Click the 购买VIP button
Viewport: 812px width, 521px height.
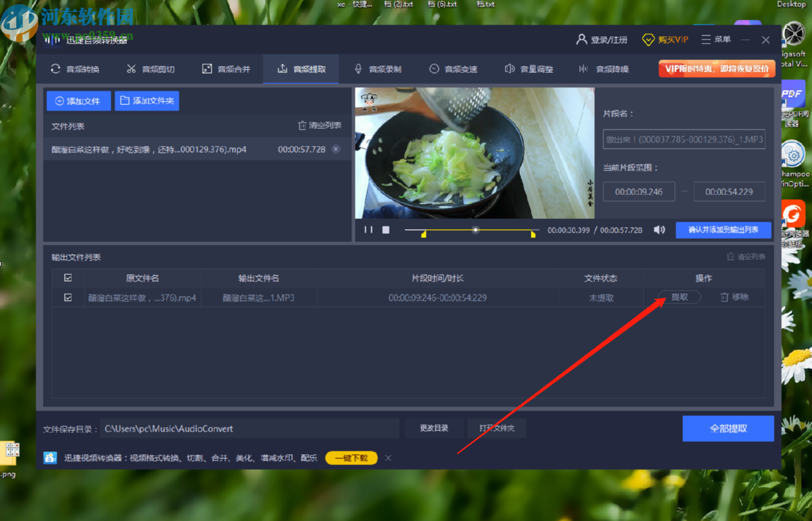[x=665, y=40]
